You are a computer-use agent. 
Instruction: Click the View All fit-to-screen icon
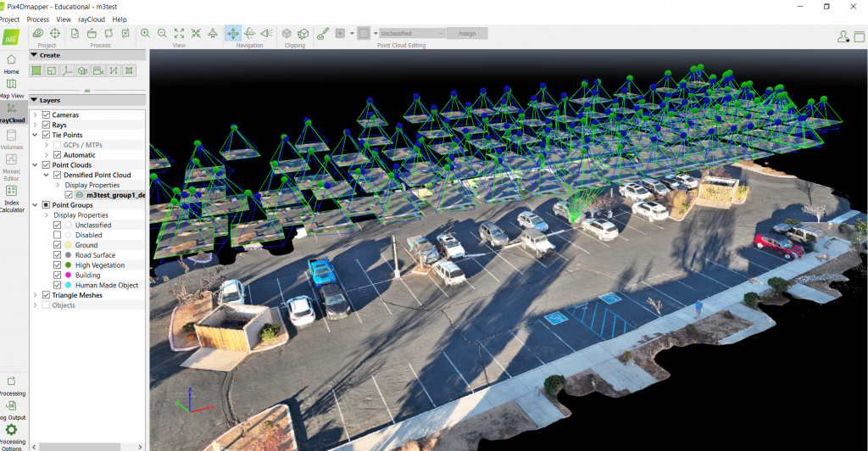(179, 33)
